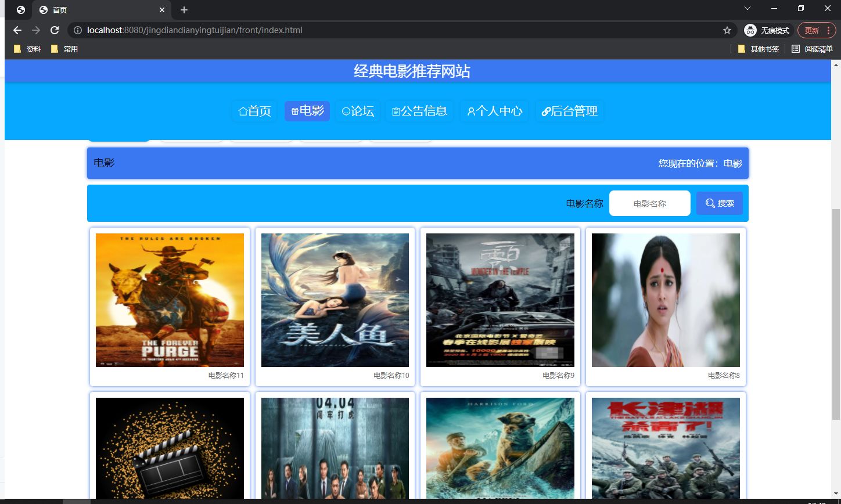Go to 首页 in site navigation
The image size is (841, 504).
coord(254,111)
